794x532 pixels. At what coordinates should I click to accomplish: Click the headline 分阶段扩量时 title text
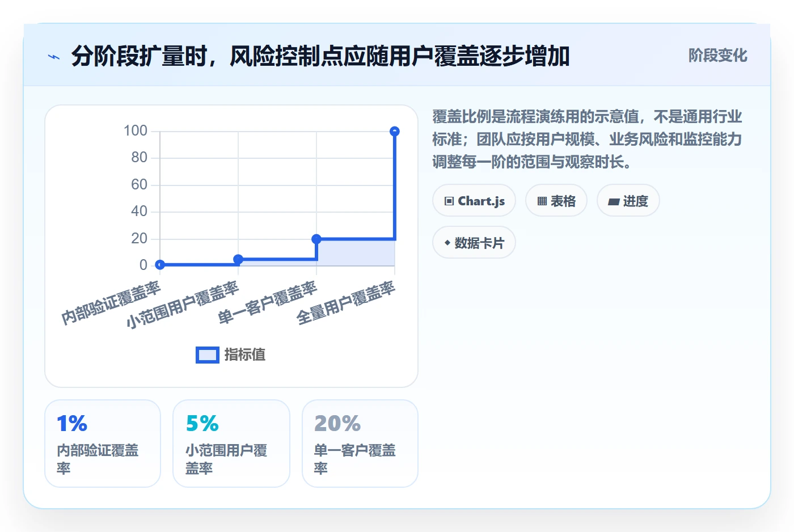(x=320, y=56)
